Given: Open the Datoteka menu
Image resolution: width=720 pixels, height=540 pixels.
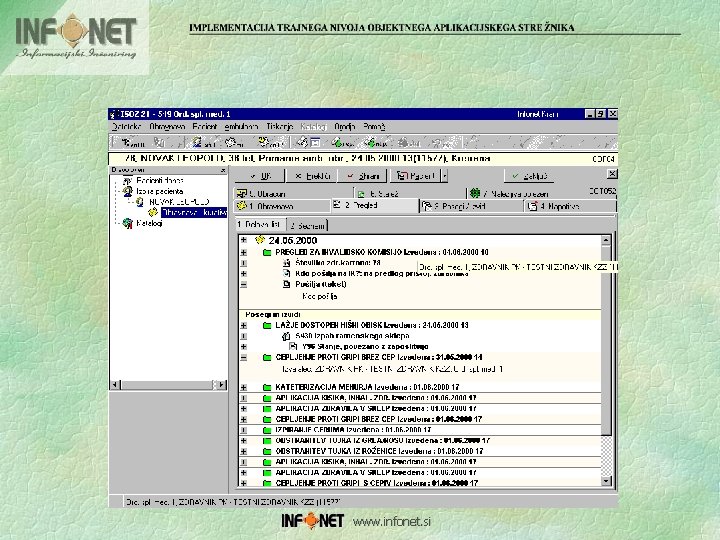Looking at the screenshot, I should pos(126,127).
